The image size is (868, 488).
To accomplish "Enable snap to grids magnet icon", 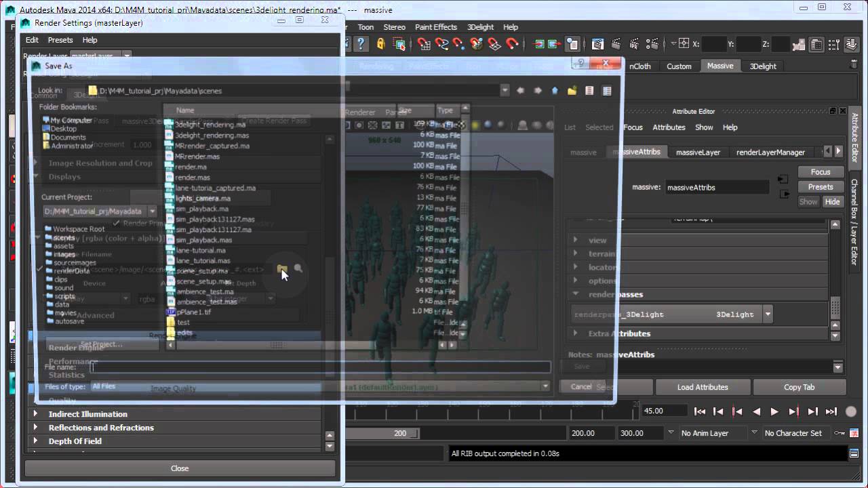I will pyautogui.click(x=425, y=44).
